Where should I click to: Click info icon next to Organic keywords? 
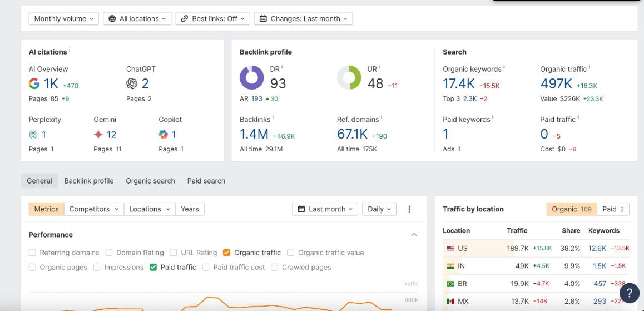(504, 67)
